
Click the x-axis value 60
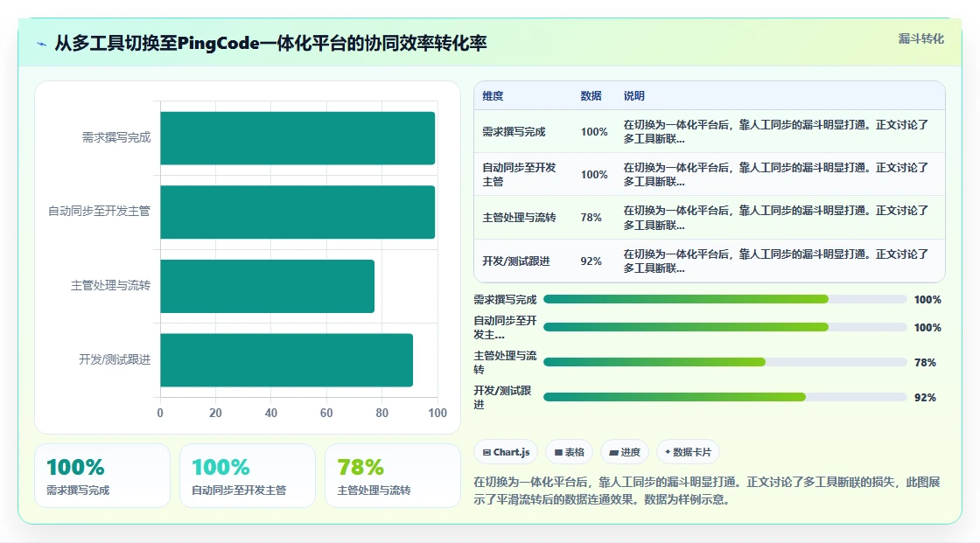click(x=326, y=413)
